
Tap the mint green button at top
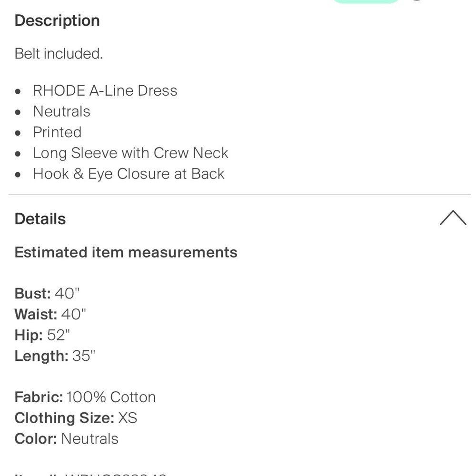tap(366, 1)
